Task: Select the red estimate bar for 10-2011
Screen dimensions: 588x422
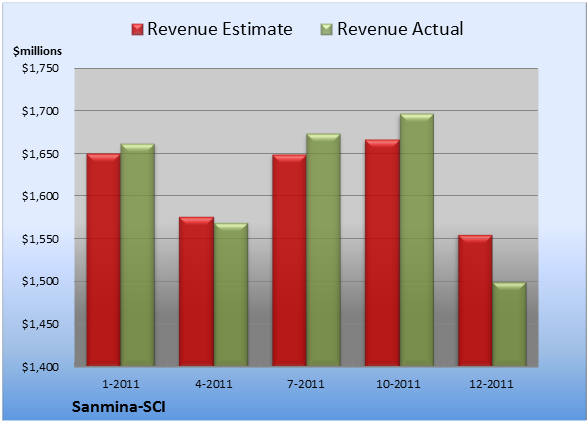Action: click(382, 253)
